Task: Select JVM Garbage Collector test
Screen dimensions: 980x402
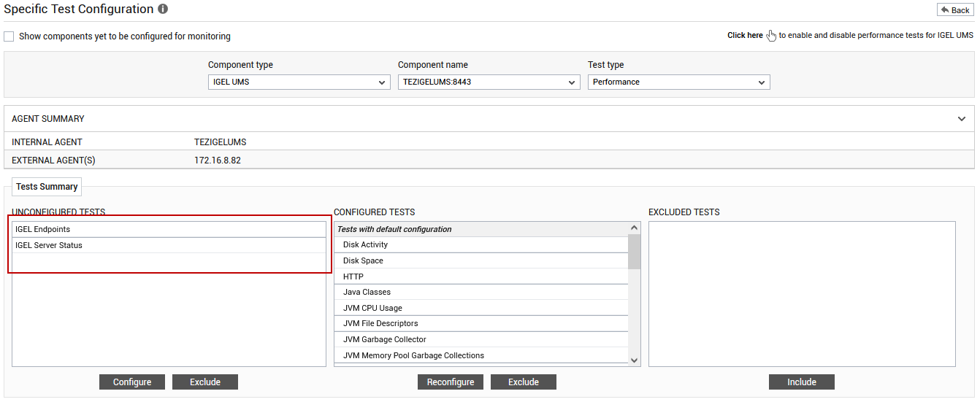Action: pos(481,339)
